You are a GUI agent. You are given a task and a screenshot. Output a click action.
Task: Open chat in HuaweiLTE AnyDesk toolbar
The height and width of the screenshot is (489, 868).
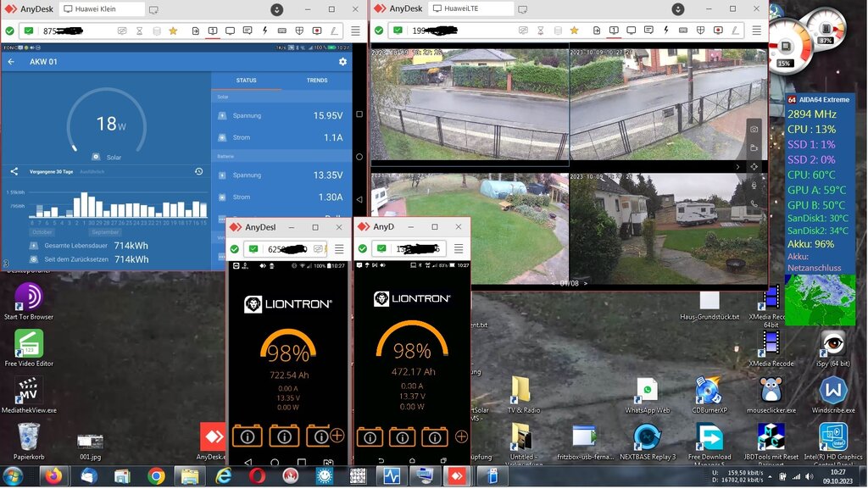[x=648, y=31]
